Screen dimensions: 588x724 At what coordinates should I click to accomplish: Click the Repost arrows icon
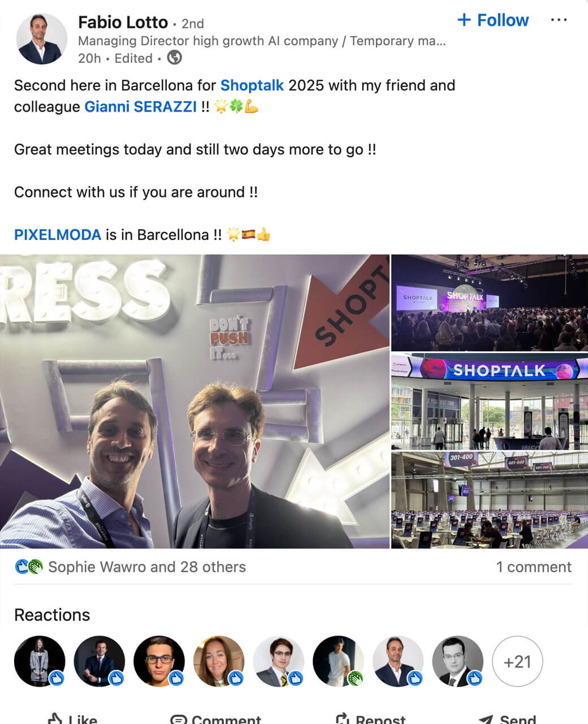pos(343,719)
